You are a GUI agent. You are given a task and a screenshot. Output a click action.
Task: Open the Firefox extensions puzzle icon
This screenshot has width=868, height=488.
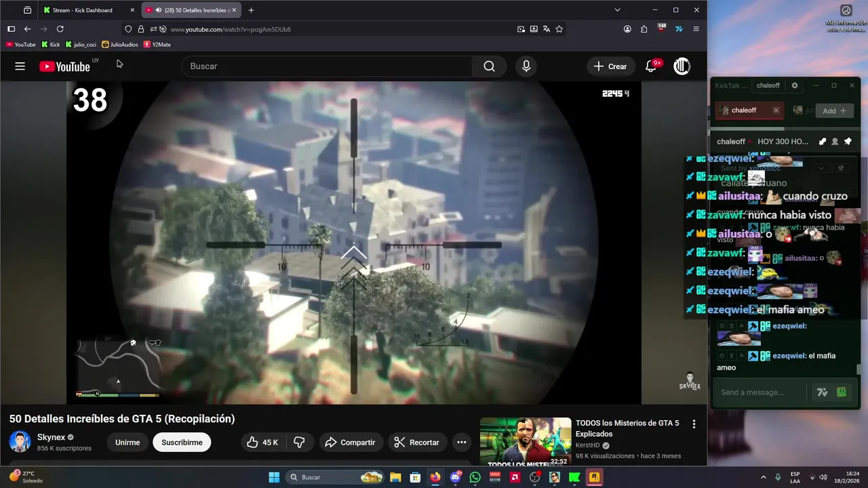644,29
